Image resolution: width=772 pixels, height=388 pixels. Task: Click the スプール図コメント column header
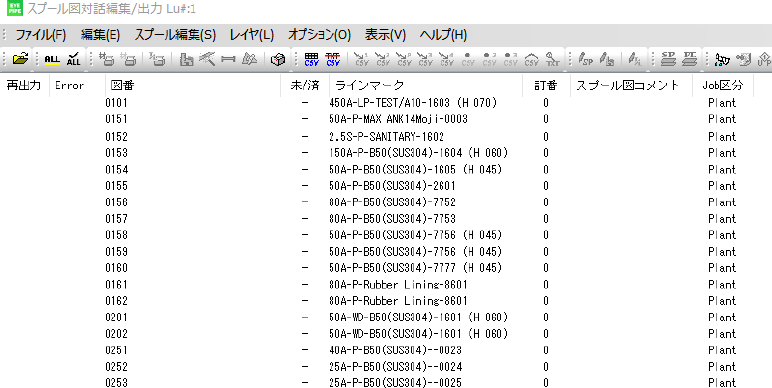tap(628, 86)
